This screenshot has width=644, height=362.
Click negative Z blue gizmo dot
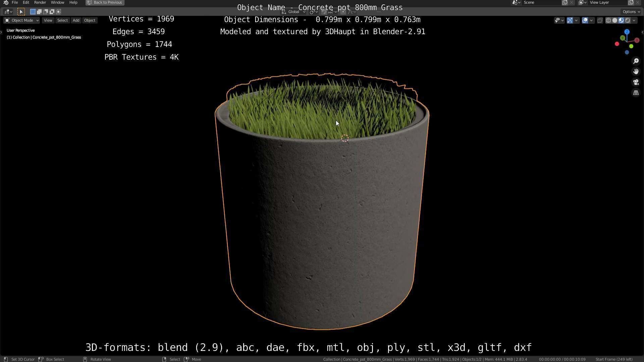[x=627, y=52]
